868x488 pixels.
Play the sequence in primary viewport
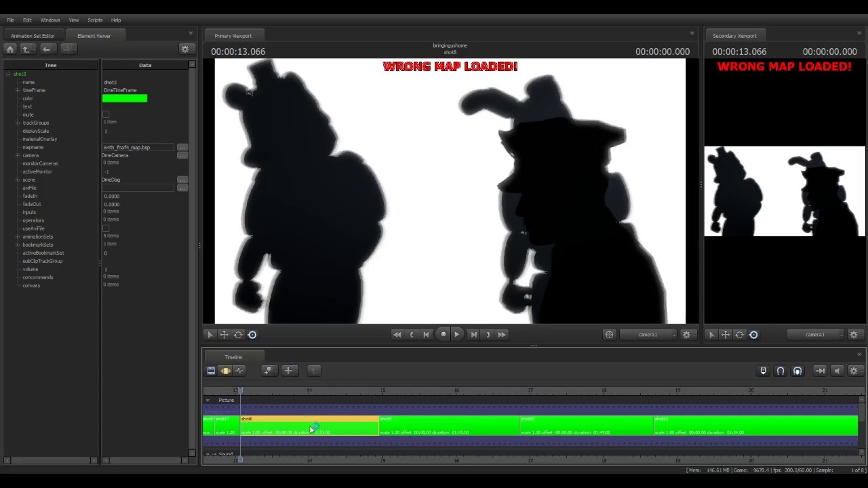pyautogui.click(x=457, y=334)
